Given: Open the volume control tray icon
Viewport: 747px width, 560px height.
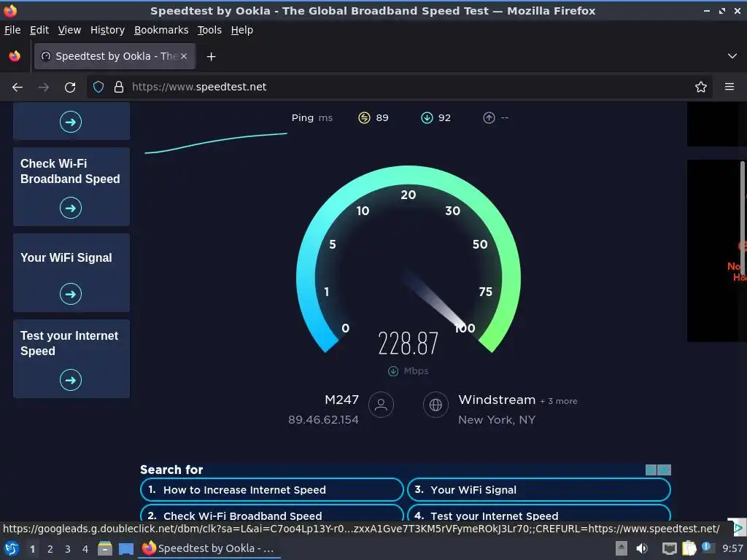Looking at the screenshot, I should tap(642, 548).
